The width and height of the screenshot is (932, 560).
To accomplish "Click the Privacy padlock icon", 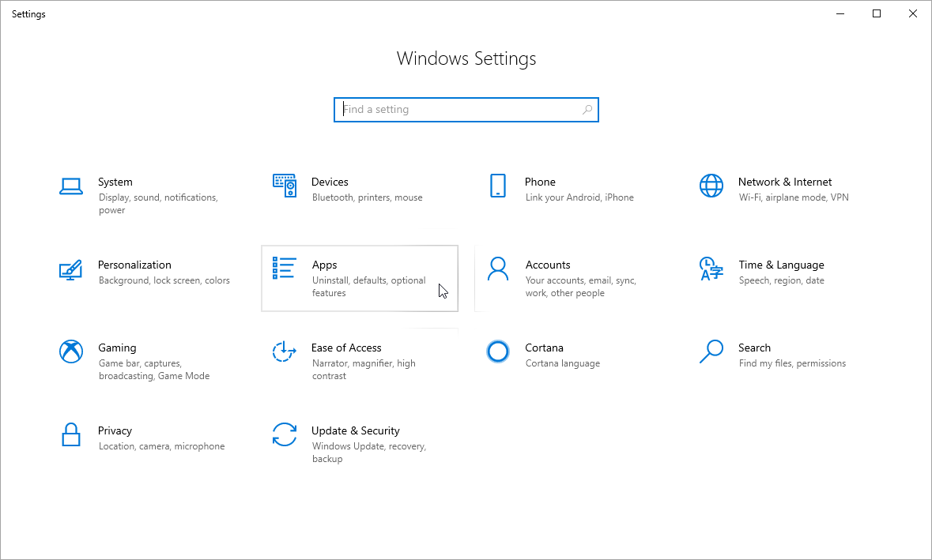I will [x=70, y=434].
